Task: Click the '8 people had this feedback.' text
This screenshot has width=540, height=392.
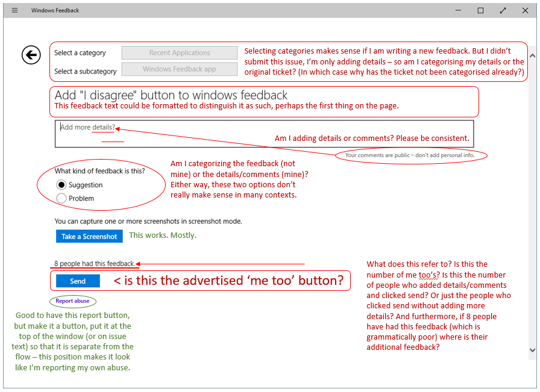Action: pyautogui.click(x=95, y=264)
